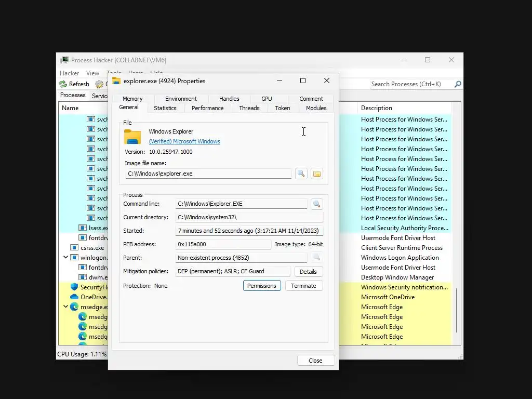The height and width of the screenshot is (399, 532).
Task: Select the General tab
Action: (129, 107)
